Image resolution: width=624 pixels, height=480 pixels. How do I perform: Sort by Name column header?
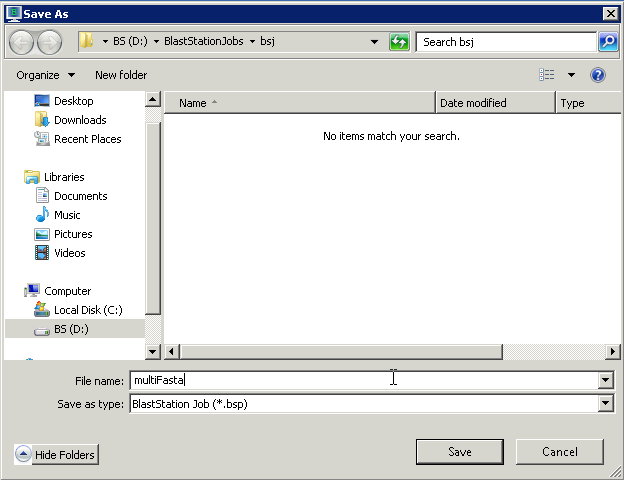coord(300,103)
